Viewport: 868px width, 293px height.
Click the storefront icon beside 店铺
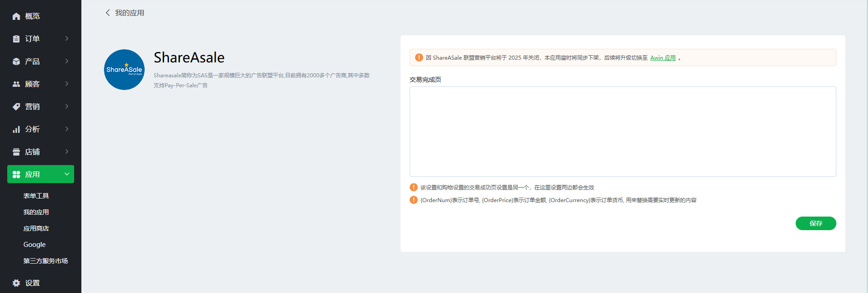coord(16,152)
